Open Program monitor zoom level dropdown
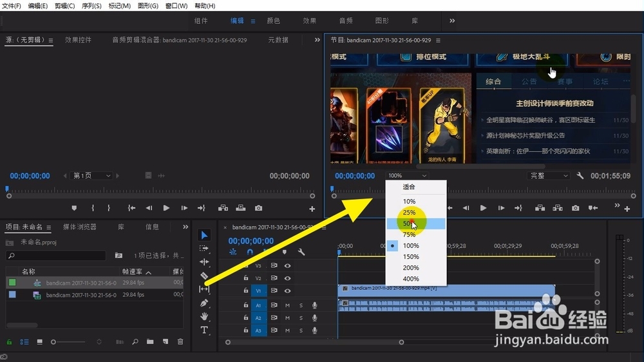644x362 pixels. [x=407, y=175]
